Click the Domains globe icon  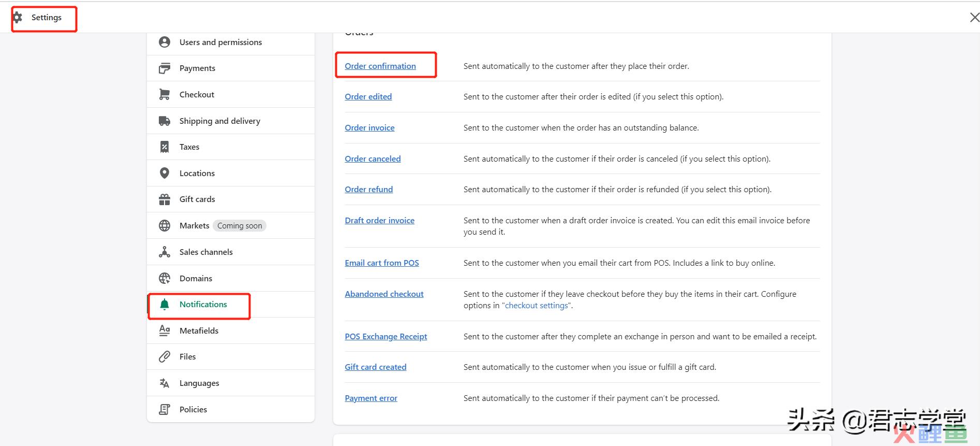pyautogui.click(x=165, y=278)
